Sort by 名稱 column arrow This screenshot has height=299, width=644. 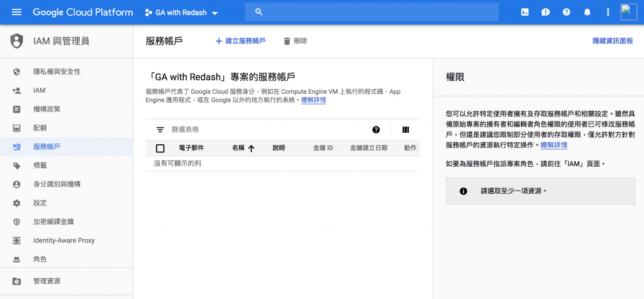[x=251, y=149]
